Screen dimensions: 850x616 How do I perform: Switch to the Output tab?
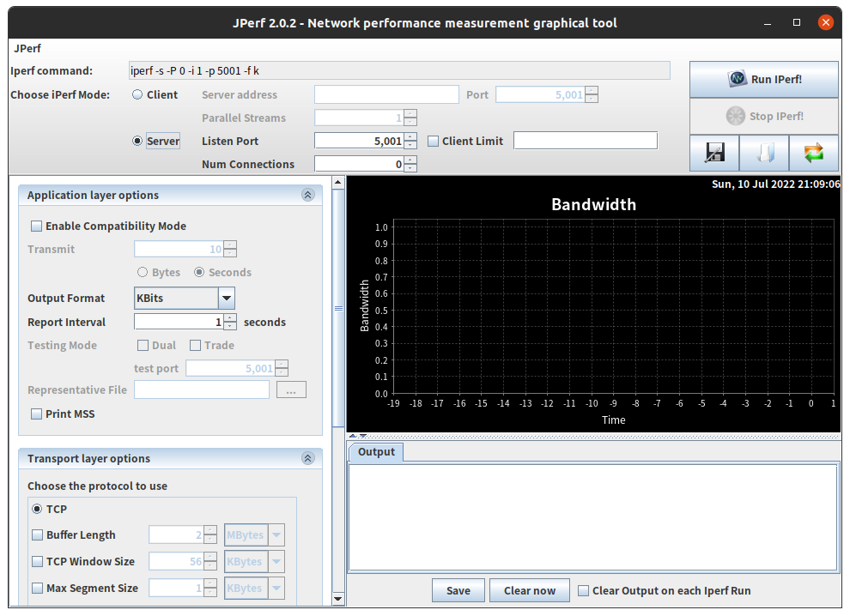coord(376,452)
